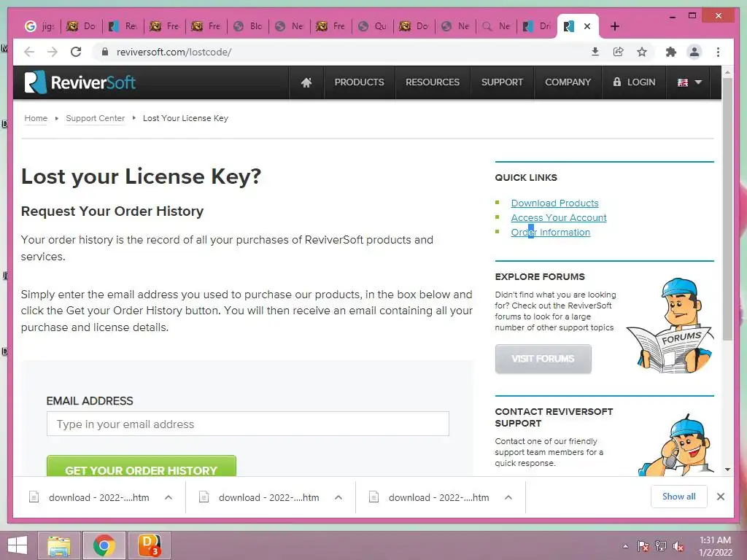This screenshot has width=747, height=560.
Task: Click the ReviverSoft logo
Action: click(x=80, y=82)
